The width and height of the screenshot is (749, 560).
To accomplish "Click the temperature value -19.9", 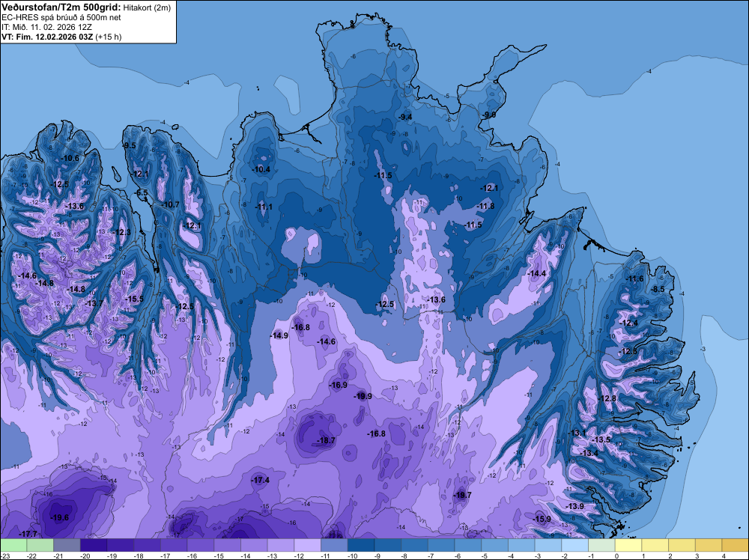I will point(363,396).
